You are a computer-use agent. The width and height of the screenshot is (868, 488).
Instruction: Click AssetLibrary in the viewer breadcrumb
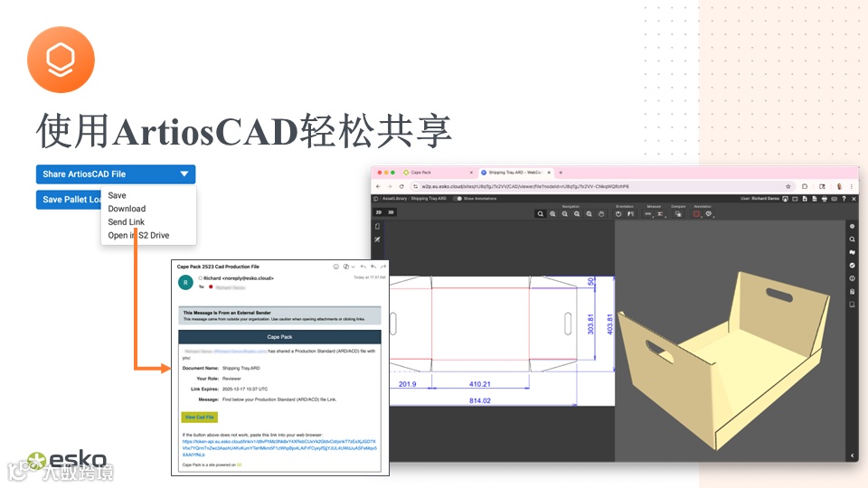coord(394,199)
